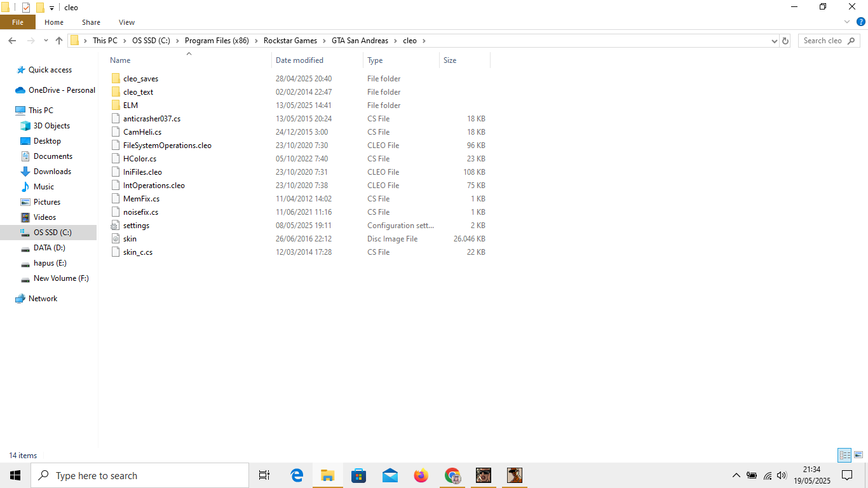Screen dimensions: 868x488
Task: Open the Share ribbon tab
Action: [x=91, y=22]
